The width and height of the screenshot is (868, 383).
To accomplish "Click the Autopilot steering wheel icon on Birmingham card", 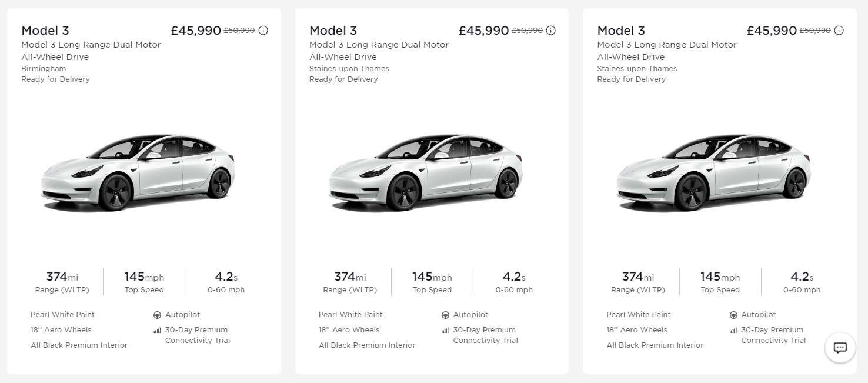I will (158, 315).
